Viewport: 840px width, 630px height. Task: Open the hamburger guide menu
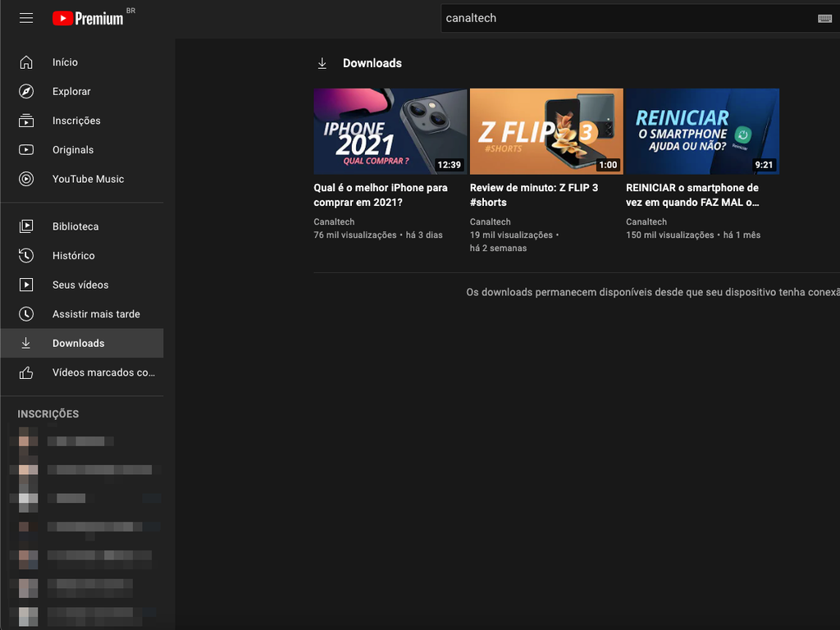coord(26,18)
